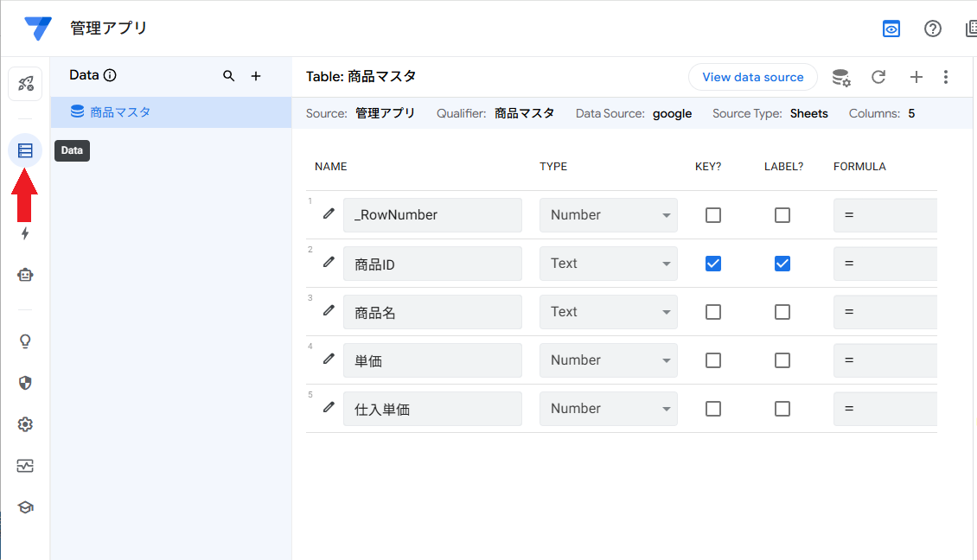The image size is (977, 560).
Task: Expand the TYPE dropdown for 商品ID
Action: [x=609, y=264]
